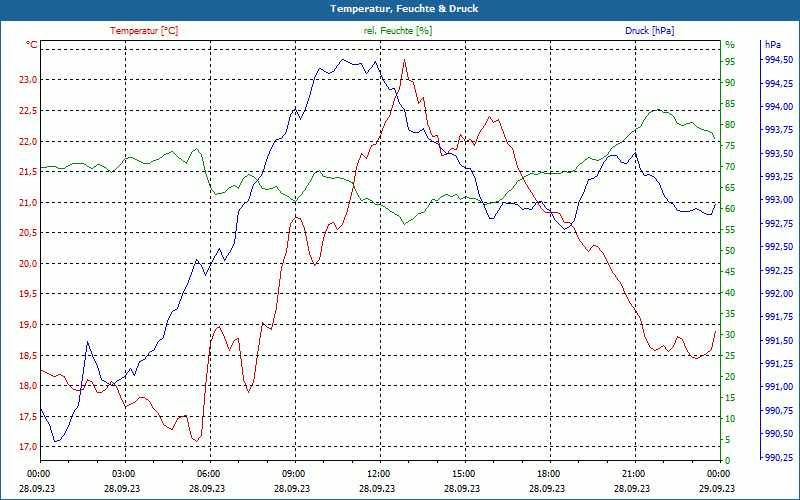Click the date label '29.09.23'
This screenshot has height=500, width=800.
717,488
